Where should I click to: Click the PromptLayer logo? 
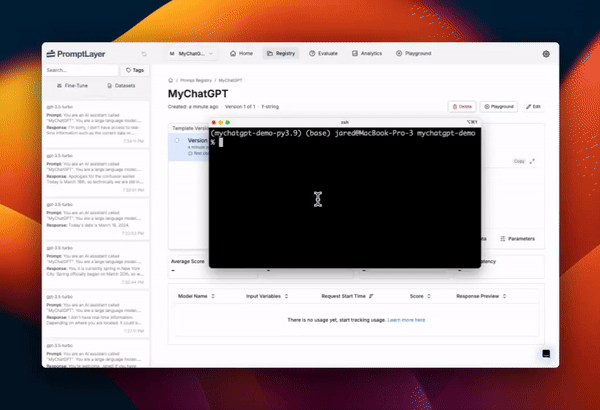[76, 54]
